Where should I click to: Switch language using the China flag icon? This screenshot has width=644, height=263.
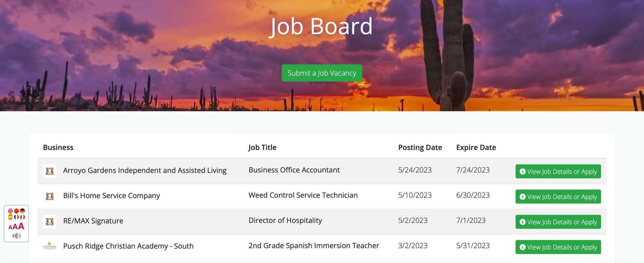pyautogui.click(x=16, y=211)
